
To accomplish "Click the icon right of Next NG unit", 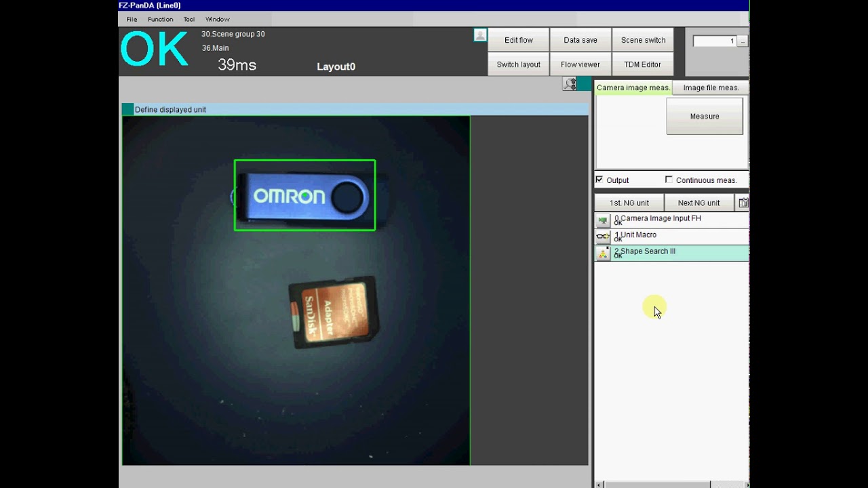I will click(x=743, y=203).
